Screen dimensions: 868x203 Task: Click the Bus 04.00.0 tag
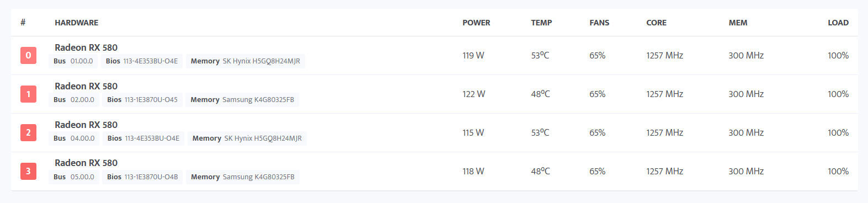click(x=74, y=138)
